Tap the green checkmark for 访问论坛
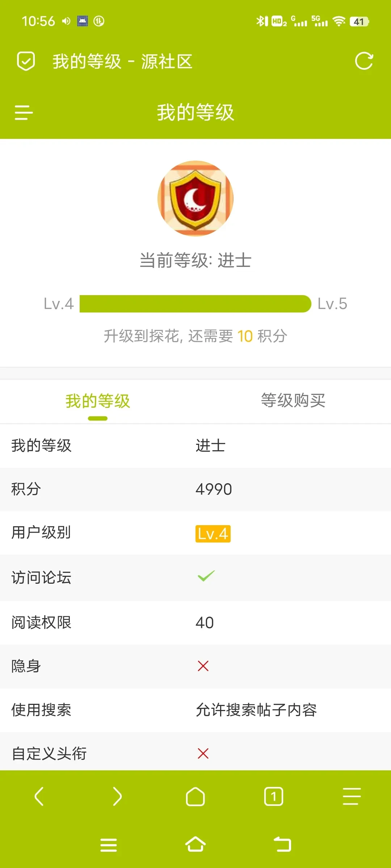This screenshot has height=868, width=391. [x=206, y=576]
